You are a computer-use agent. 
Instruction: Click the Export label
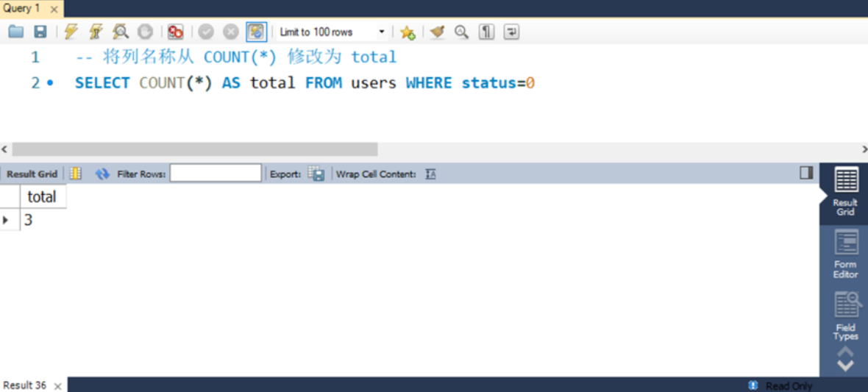[285, 174]
